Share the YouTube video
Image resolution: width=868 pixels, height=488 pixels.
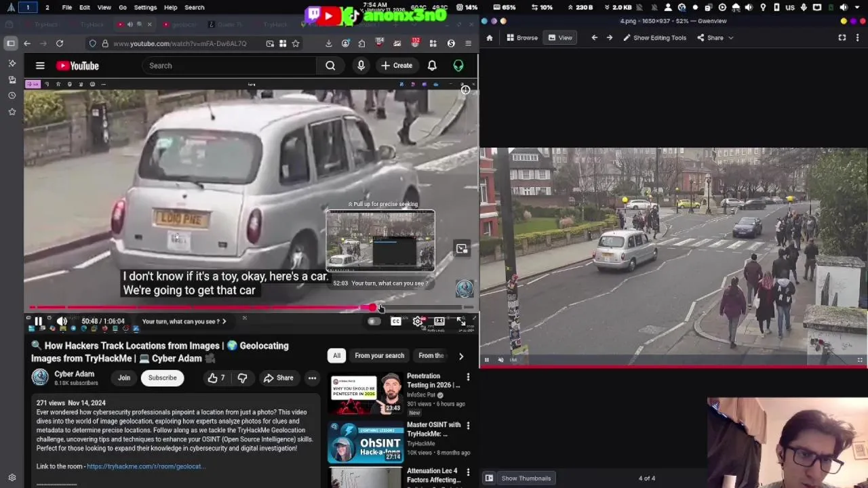coord(278,378)
